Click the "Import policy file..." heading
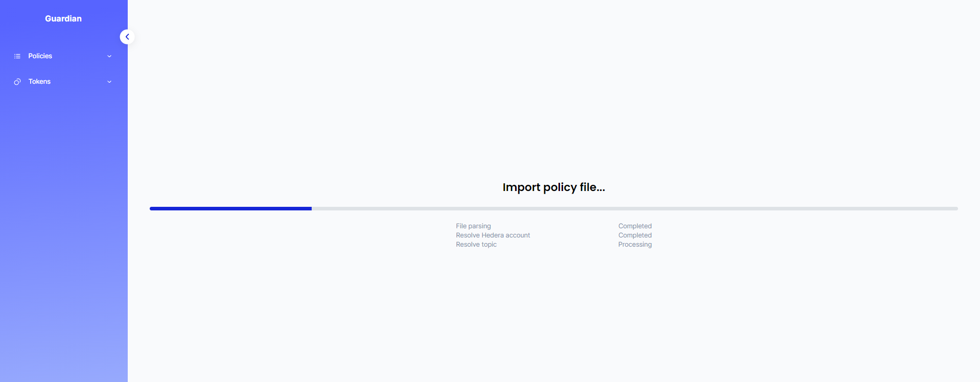This screenshot has height=382, width=980. pos(553,187)
